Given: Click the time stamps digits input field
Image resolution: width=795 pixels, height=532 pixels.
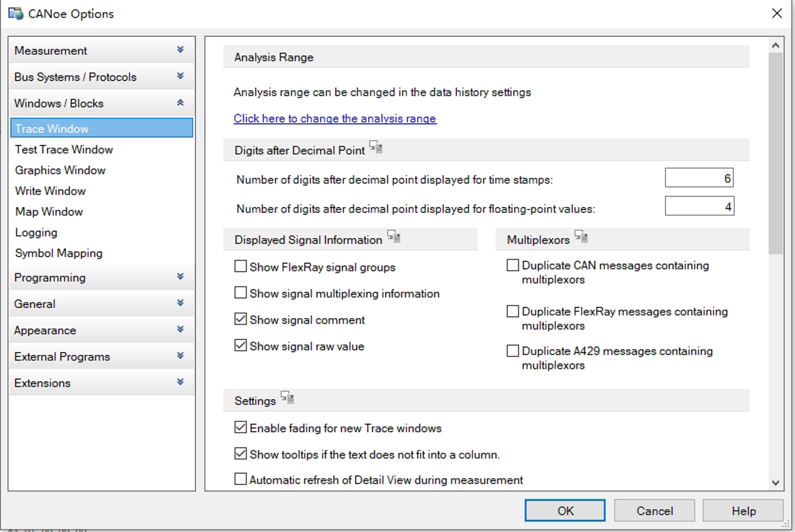Looking at the screenshot, I should (699, 178).
